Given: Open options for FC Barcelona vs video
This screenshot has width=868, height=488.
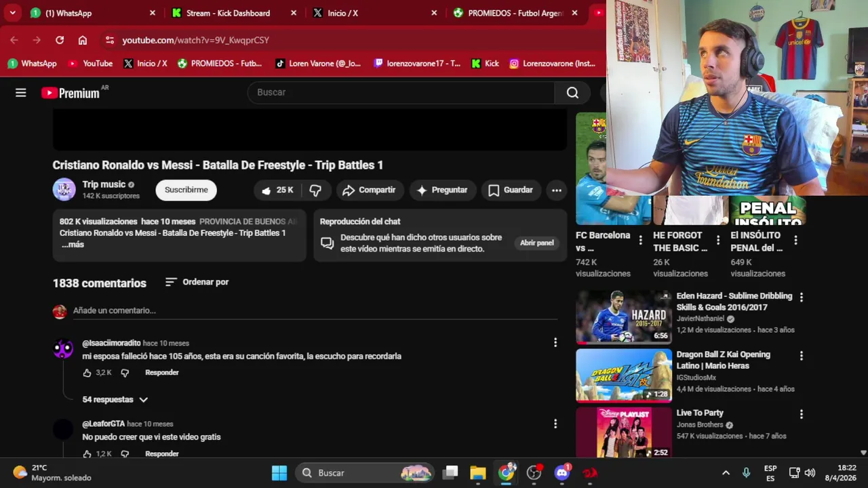Looking at the screenshot, I should coord(641,240).
